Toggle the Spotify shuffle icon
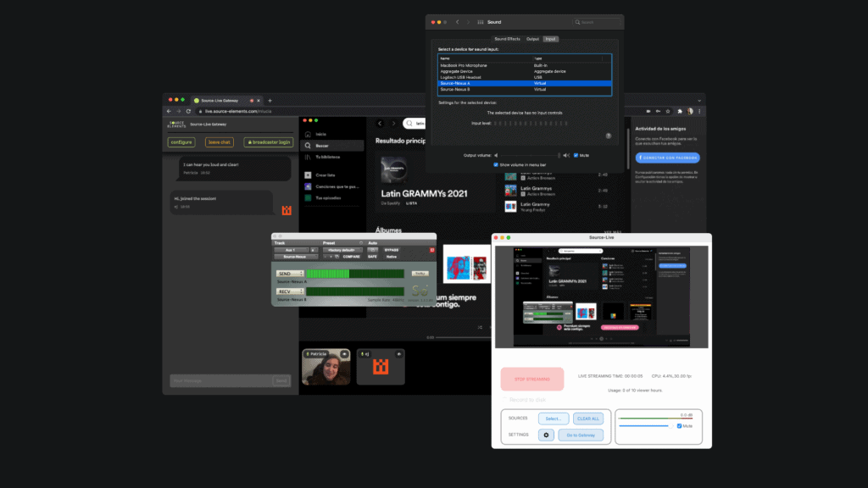The width and height of the screenshot is (868, 488). pyautogui.click(x=480, y=328)
